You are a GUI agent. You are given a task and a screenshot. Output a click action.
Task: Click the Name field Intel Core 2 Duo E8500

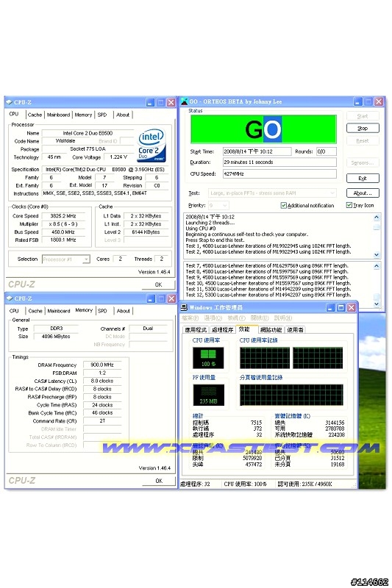point(88,133)
